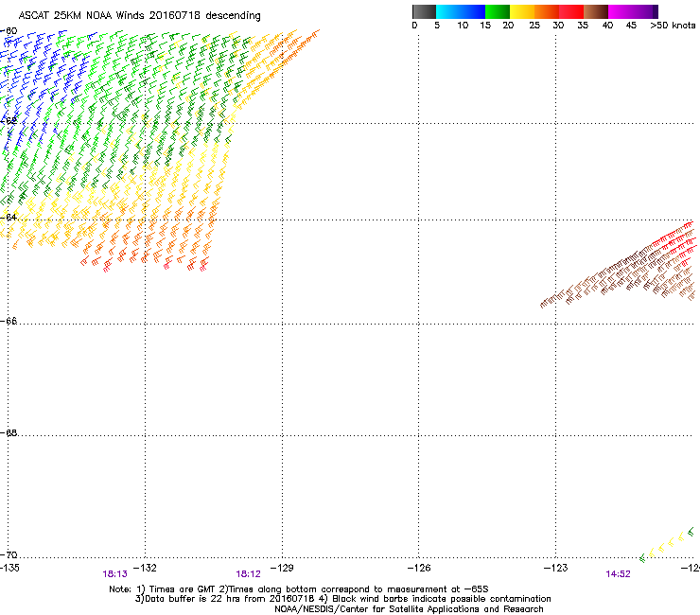Click the '10' label under the color bar

click(x=463, y=26)
